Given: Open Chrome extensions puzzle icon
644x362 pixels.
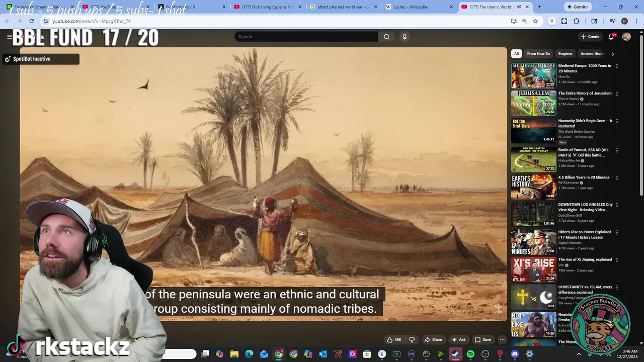Looking at the screenshot, I should 577,21.
